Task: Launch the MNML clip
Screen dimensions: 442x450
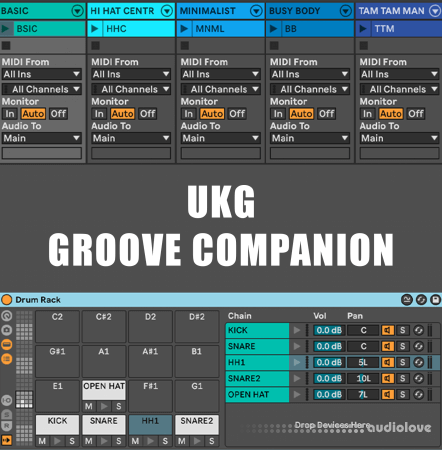Action: [x=184, y=29]
